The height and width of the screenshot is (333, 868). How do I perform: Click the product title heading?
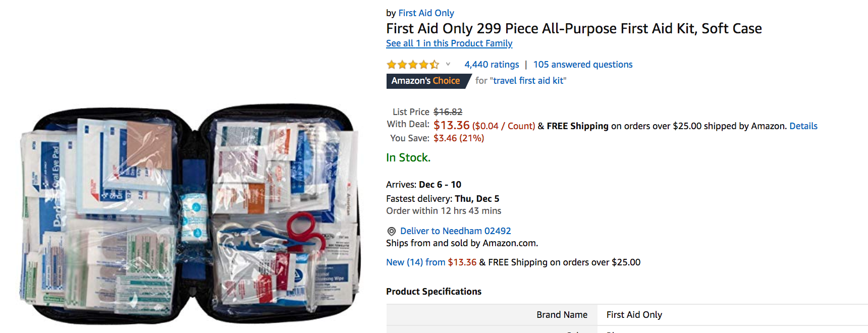[573, 29]
